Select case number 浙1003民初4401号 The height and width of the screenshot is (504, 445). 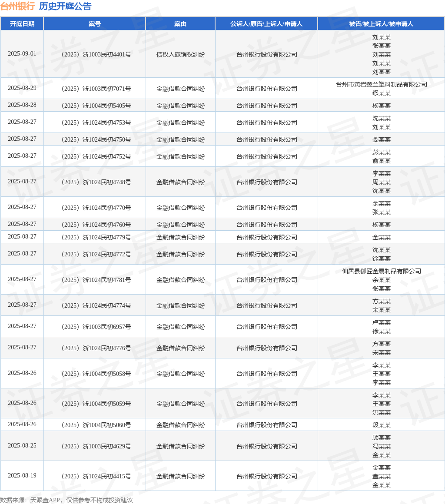tap(96, 54)
